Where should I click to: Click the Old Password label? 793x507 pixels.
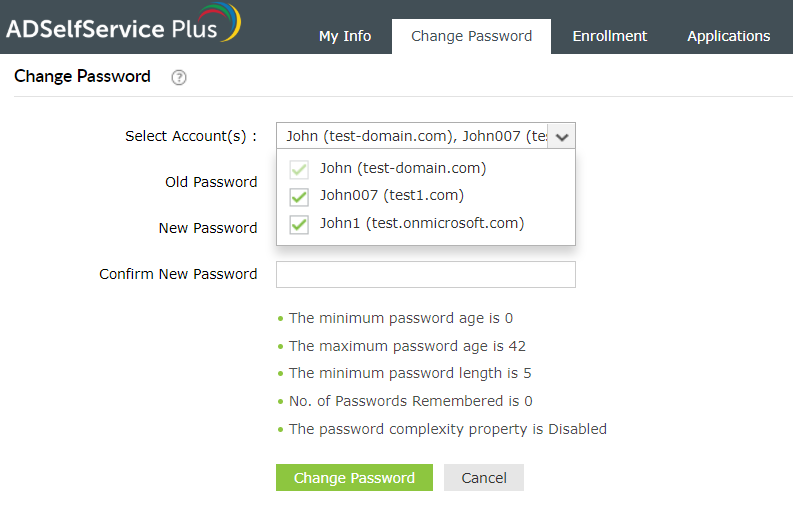pos(211,182)
